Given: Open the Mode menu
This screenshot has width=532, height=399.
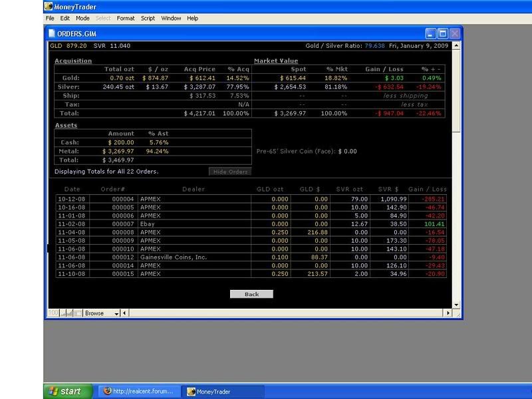Looking at the screenshot, I should [82, 19].
